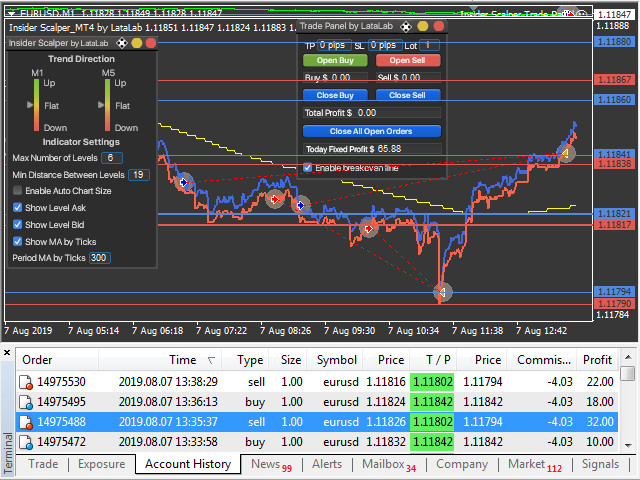
Task: Select the row for order 14975472
Action: [317, 442]
